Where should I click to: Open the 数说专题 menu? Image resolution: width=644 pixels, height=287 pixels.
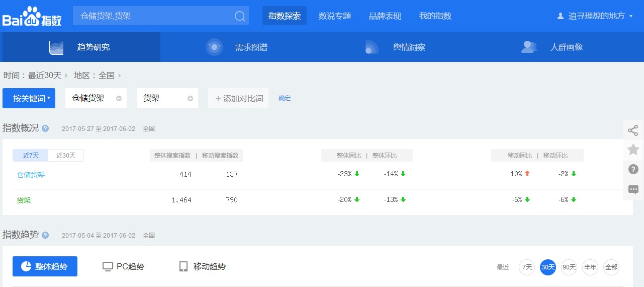click(x=335, y=16)
